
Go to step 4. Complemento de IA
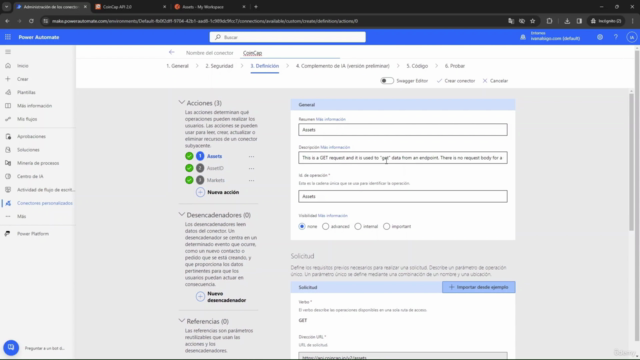[342, 66]
